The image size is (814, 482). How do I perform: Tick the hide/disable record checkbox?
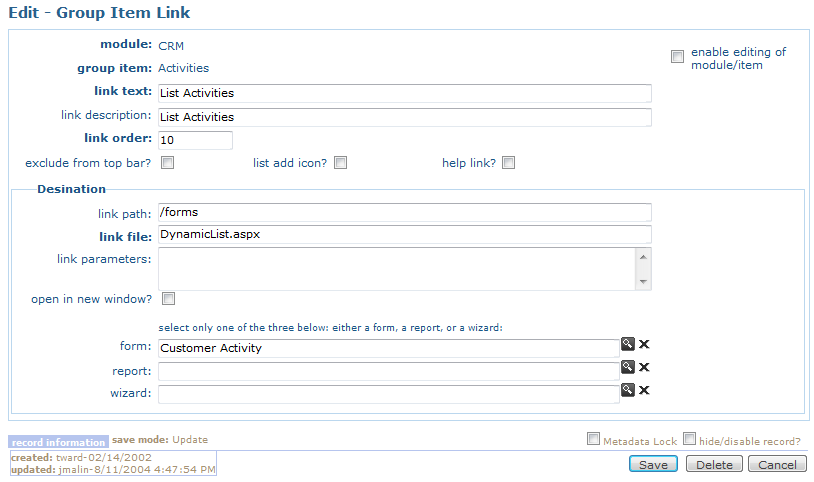coord(689,439)
